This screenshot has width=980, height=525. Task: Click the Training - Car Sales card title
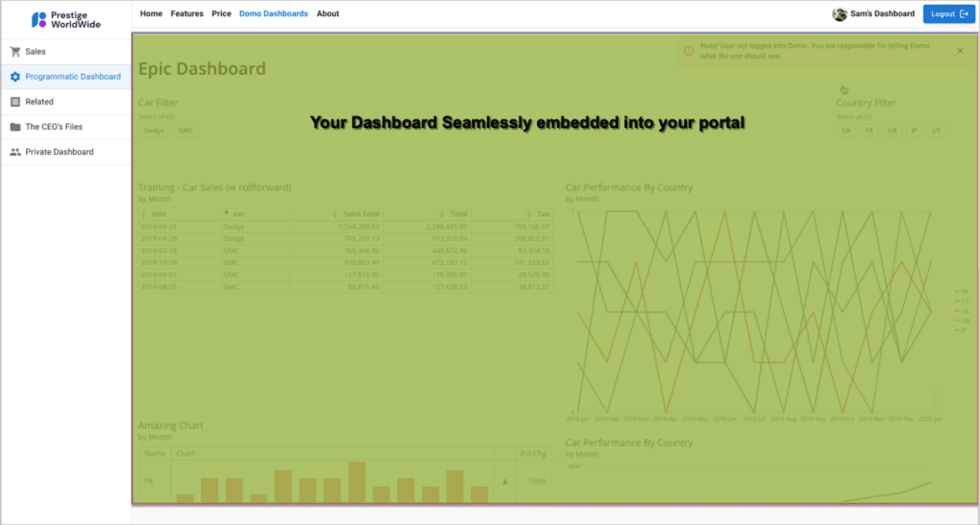pos(214,187)
